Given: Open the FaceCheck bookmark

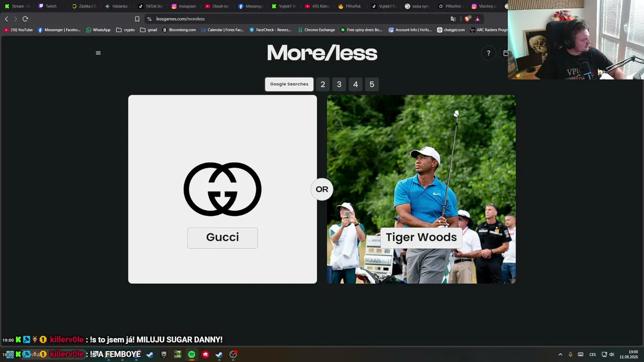Looking at the screenshot, I should 271,30.
